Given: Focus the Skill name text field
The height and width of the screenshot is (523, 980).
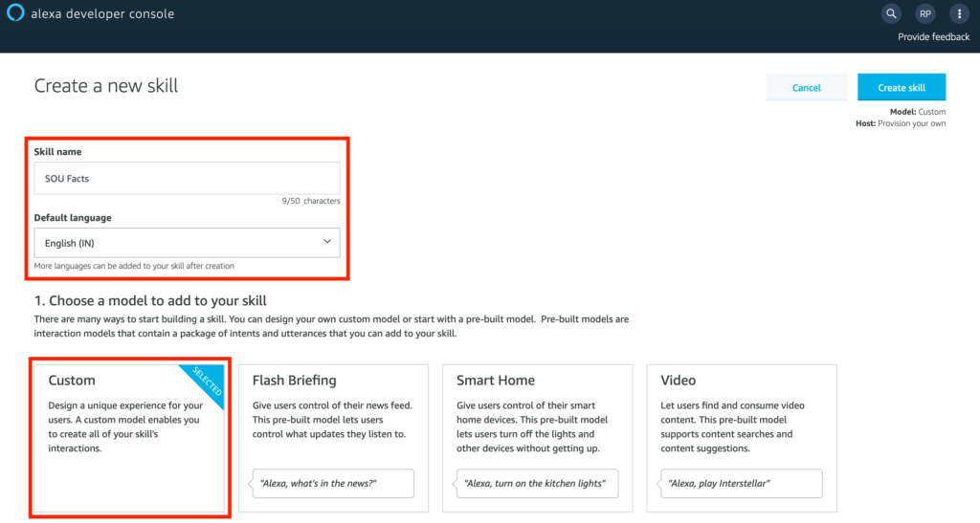Looking at the screenshot, I should [x=187, y=178].
